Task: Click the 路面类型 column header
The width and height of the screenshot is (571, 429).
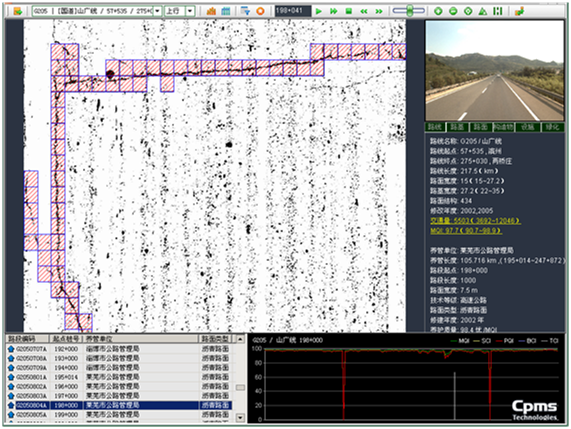Action: (216, 339)
